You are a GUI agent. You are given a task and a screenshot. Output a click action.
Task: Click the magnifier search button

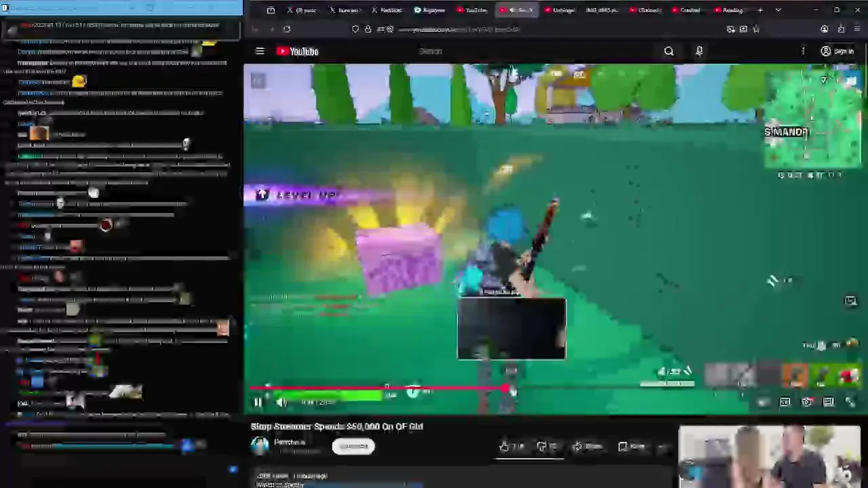[669, 52]
